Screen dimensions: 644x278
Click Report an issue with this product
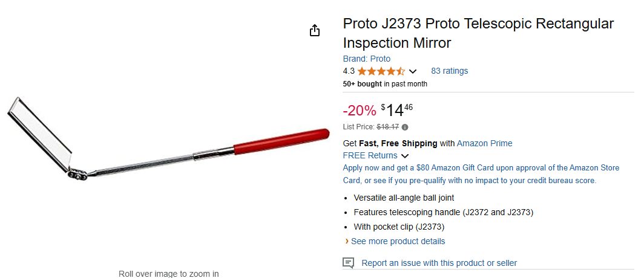[x=439, y=263]
